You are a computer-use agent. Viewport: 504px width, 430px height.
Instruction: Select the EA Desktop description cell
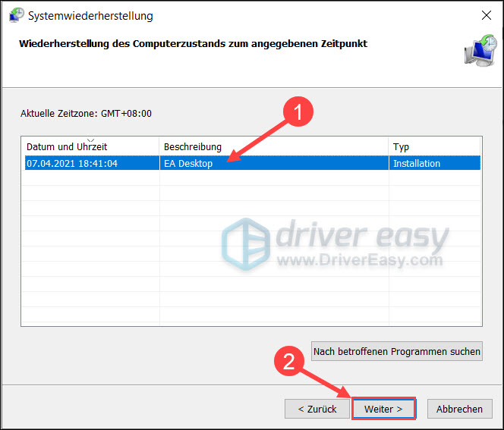[x=189, y=163]
